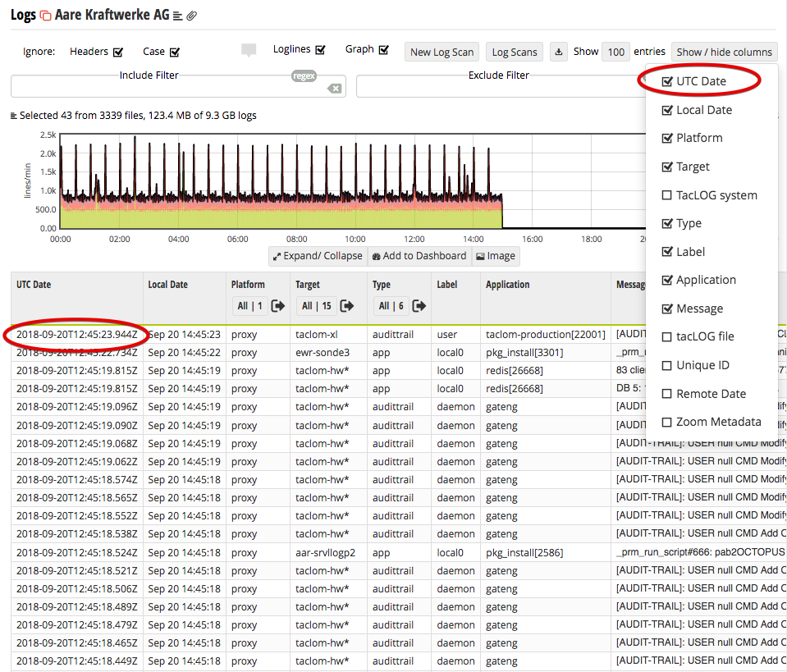Focus the Exclude Filter input field
Screen dimensions: 787x672
coord(500,87)
